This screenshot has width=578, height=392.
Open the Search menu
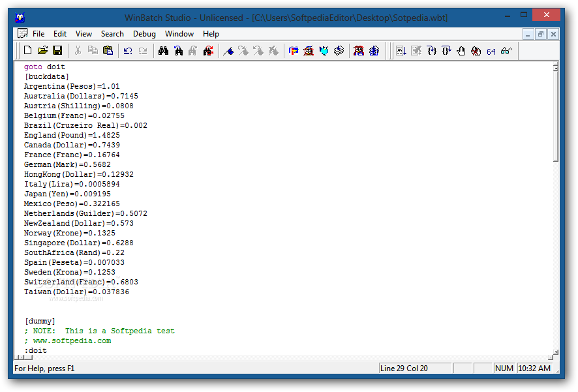pos(112,34)
